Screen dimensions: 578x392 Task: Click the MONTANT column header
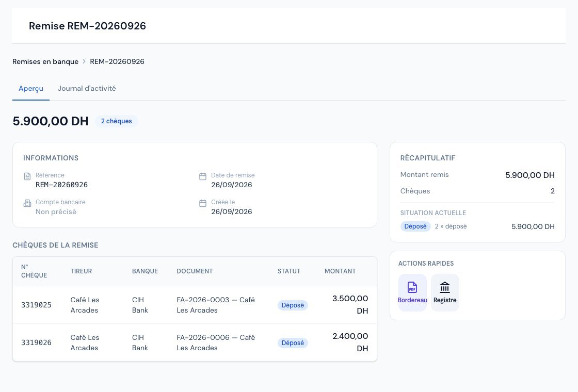(340, 271)
